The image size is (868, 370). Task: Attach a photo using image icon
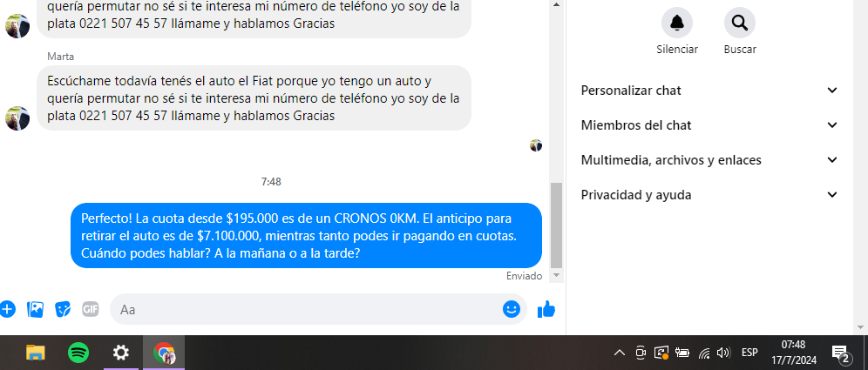point(36,309)
